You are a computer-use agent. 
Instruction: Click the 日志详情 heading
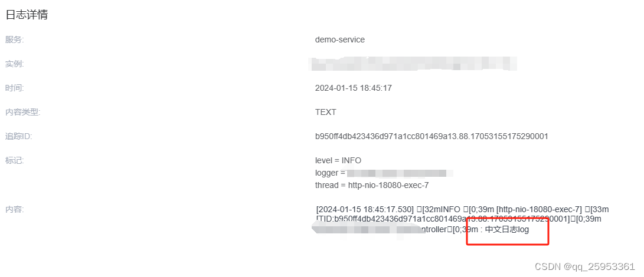27,15
